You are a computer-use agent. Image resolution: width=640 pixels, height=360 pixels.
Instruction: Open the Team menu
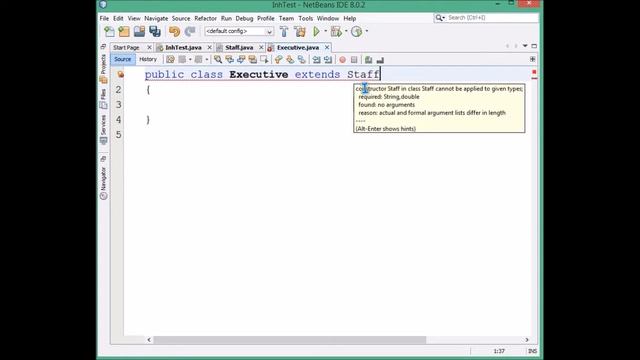point(286,18)
